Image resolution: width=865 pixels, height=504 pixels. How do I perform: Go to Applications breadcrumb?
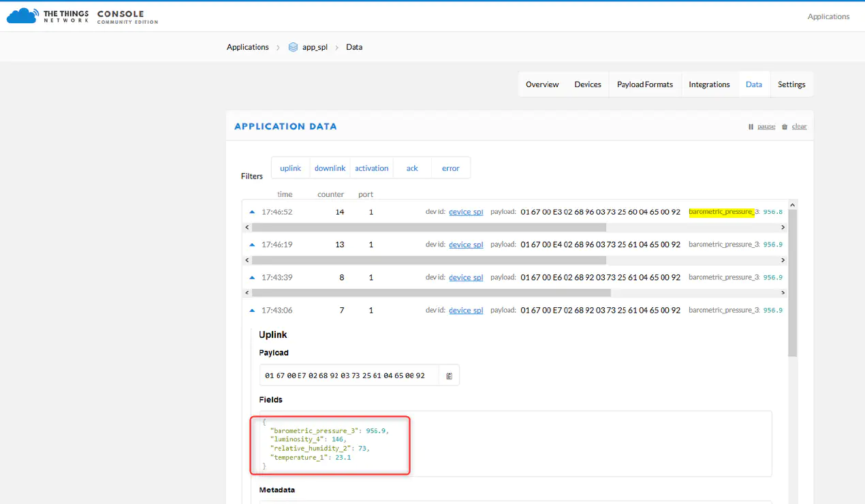pos(248,47)
